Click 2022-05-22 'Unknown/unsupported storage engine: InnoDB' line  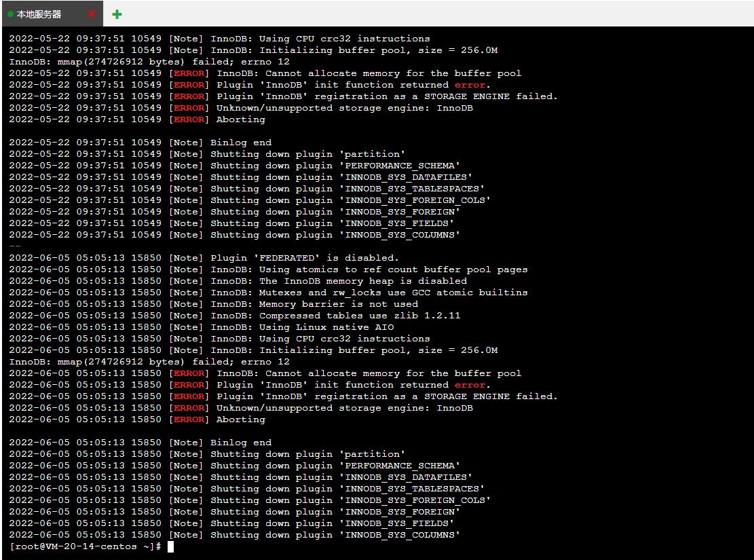coord(241,108)
